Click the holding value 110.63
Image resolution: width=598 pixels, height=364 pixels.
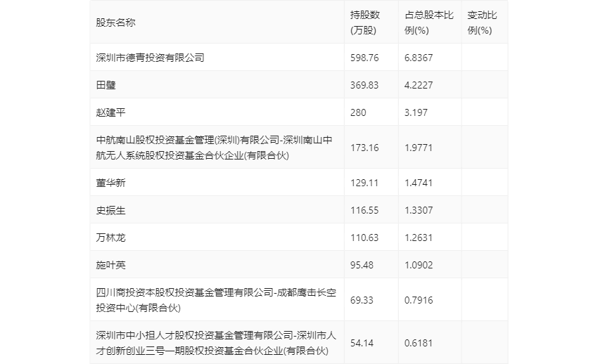(364, 238)
